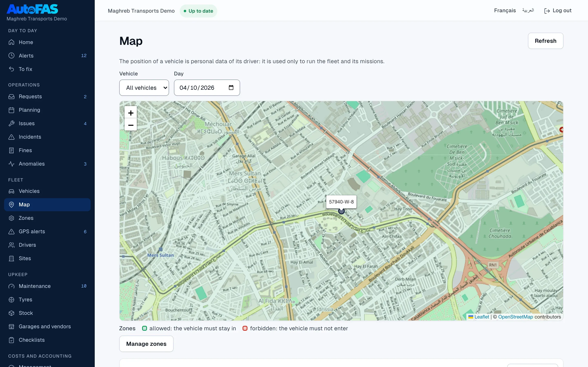Open calendar picker icon in Day field
Image resolution: width=588 pixels, height=367 pixels.
[231, 88]
